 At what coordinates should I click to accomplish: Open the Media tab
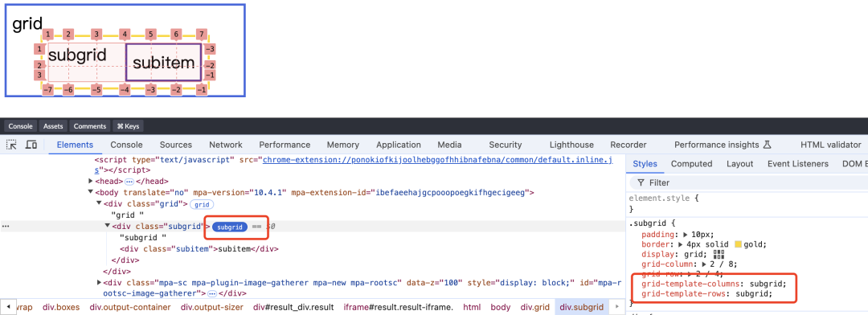(x=449, y=145)
